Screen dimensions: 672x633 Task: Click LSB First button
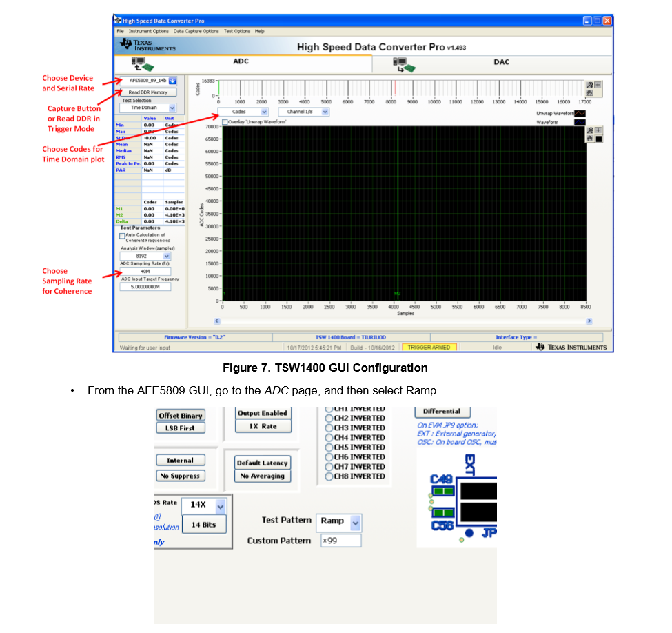(181, 428)
